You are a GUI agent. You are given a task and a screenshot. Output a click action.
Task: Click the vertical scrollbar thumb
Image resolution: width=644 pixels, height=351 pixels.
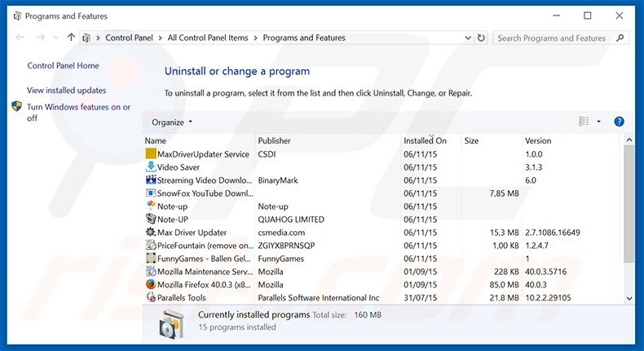(x=629, y=203)
